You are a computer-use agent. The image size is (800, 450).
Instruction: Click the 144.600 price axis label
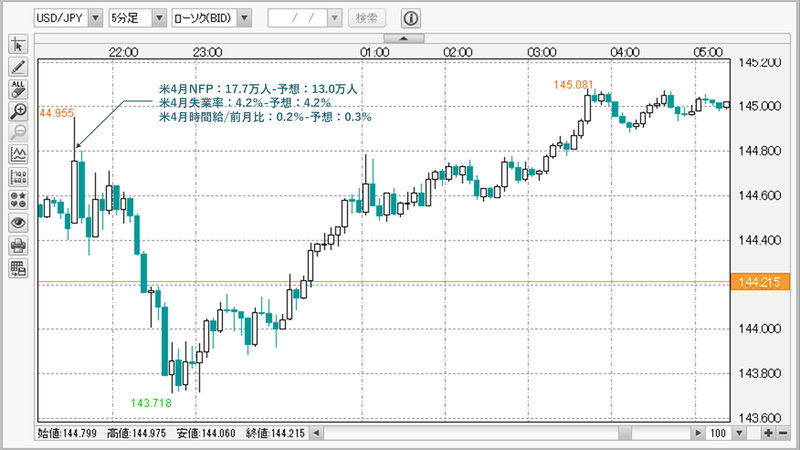click(x=760, y=195)
